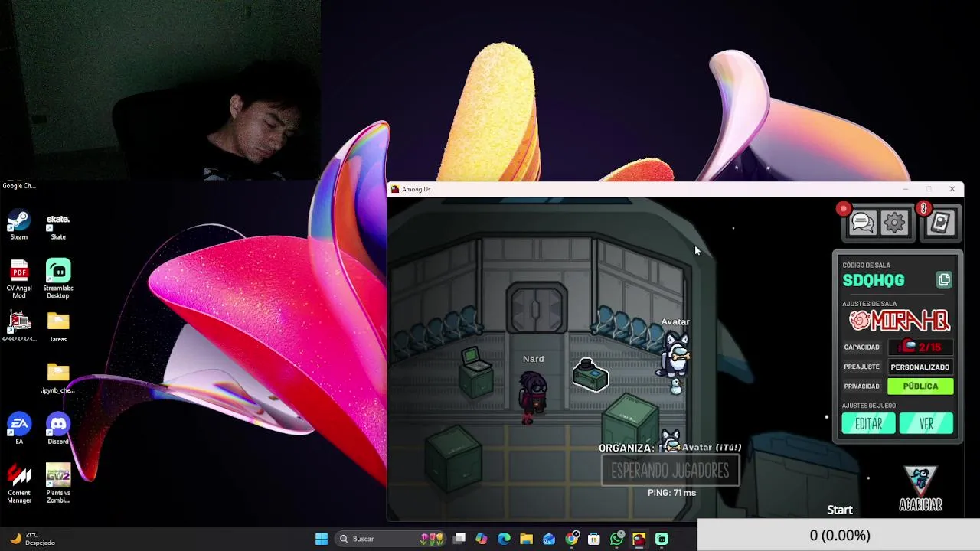The height and width of the screenshot is (551, 980).
Task: Click the MIRA HQ map logo
Action: pos(899,321)
